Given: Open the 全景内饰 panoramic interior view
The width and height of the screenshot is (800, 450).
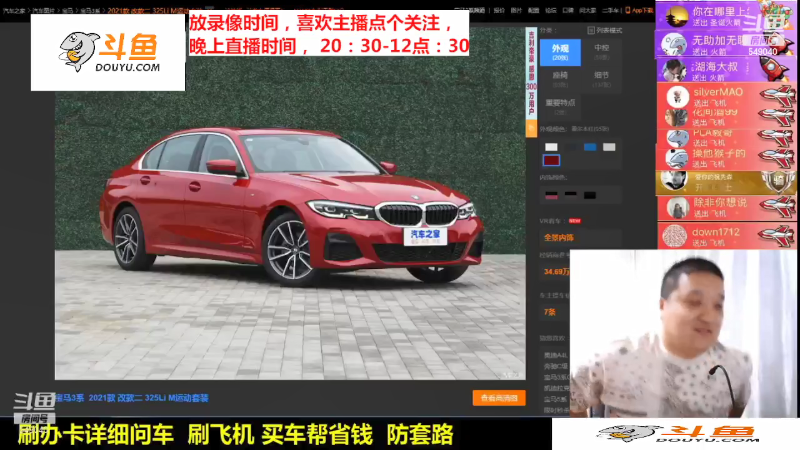Looking at the screenshot, I should pos(559,237).
